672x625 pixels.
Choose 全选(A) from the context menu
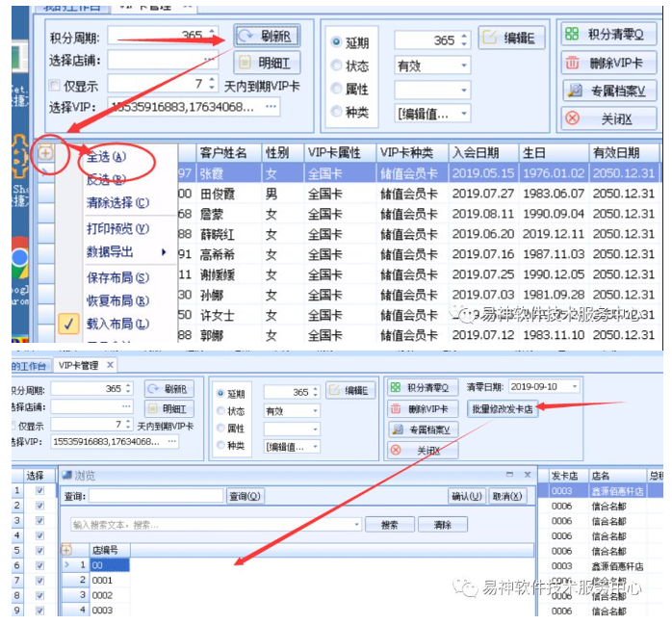point(107,156)
